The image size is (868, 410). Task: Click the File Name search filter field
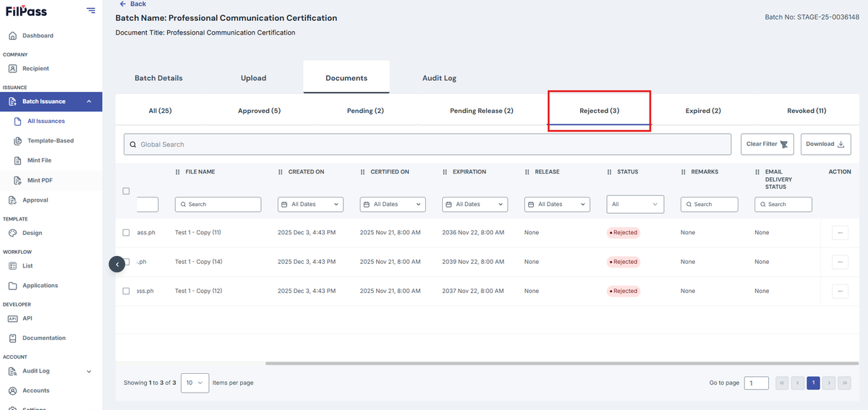pyautogui.click(x=218, y=205)
